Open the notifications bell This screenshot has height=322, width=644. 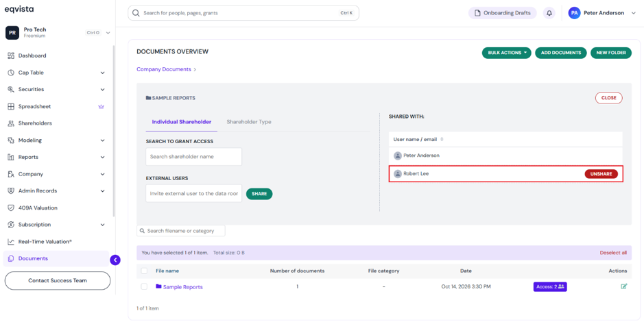pos(549,13)
